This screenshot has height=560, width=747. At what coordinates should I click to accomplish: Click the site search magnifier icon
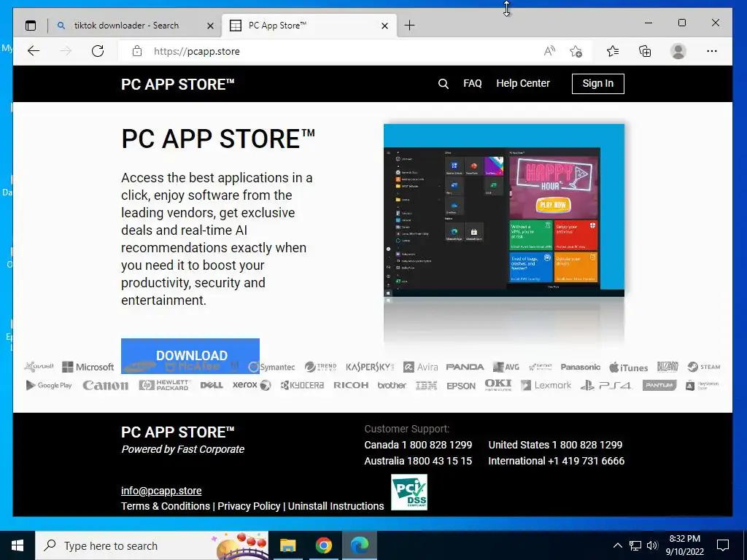[443, 84]
